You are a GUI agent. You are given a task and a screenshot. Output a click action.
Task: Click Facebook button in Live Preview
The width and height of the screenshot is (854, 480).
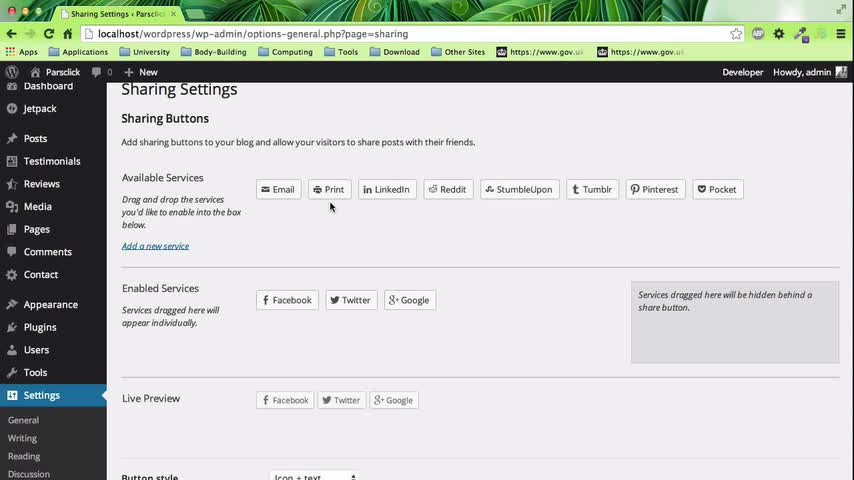pyautogui.click(x=285, y=400)
